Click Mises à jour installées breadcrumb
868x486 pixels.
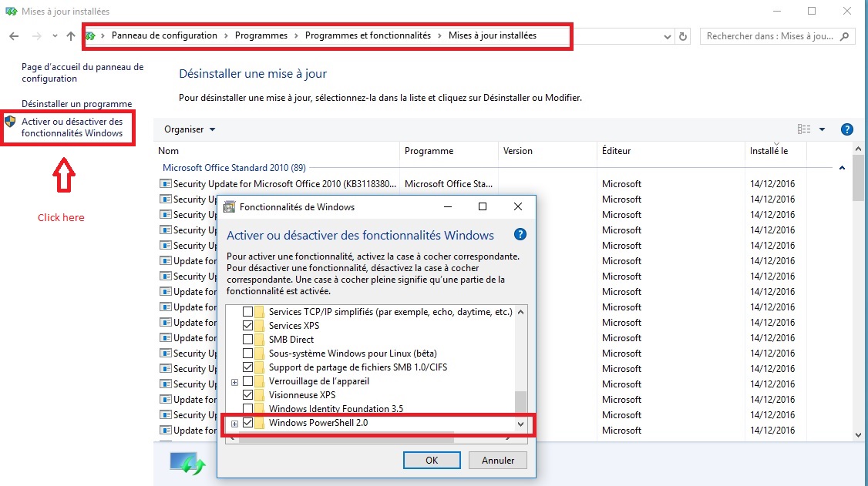tap(492, 35)
